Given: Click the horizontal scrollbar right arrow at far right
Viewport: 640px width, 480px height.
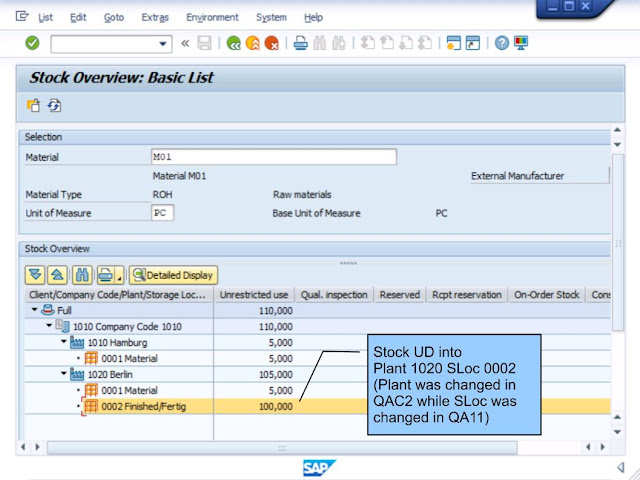Looking at the screenshot, I should click(602, 447).
